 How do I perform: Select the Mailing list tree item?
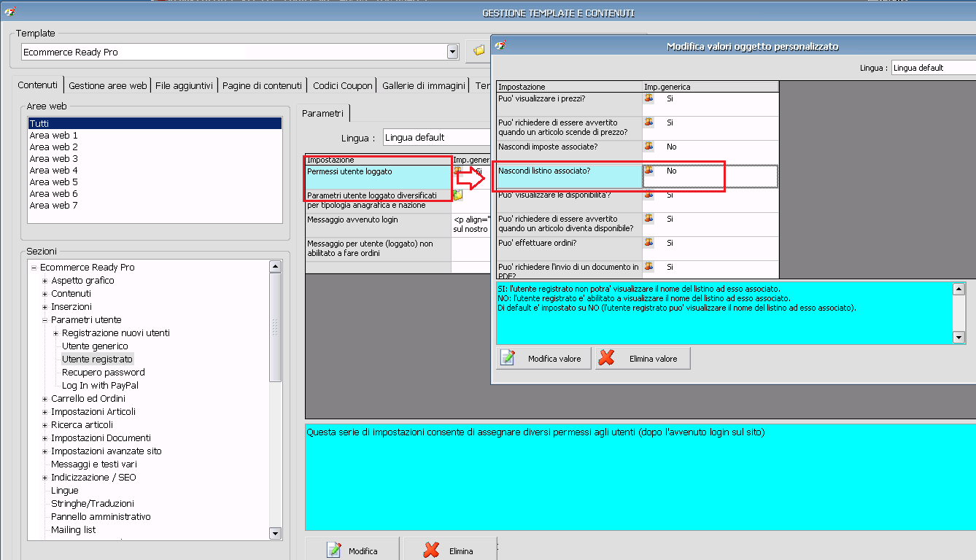tap(74, 530)
